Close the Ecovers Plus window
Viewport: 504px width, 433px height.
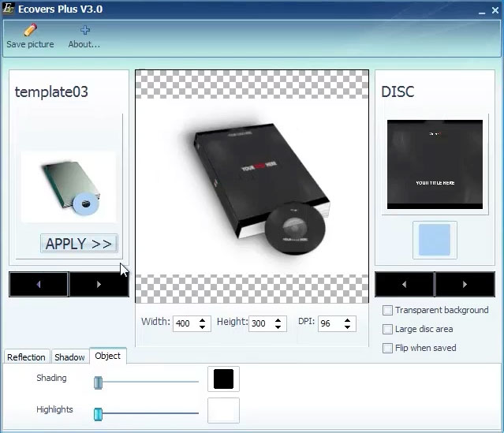point(495,10)
